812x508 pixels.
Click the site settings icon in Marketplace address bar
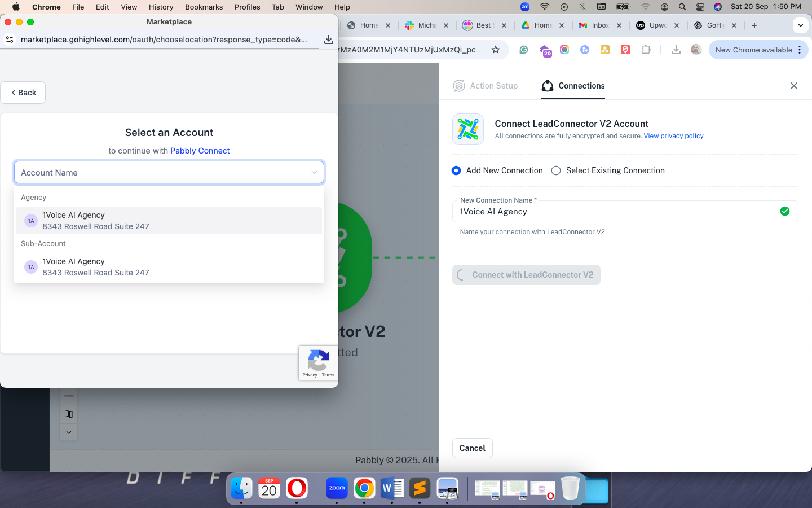10,40
